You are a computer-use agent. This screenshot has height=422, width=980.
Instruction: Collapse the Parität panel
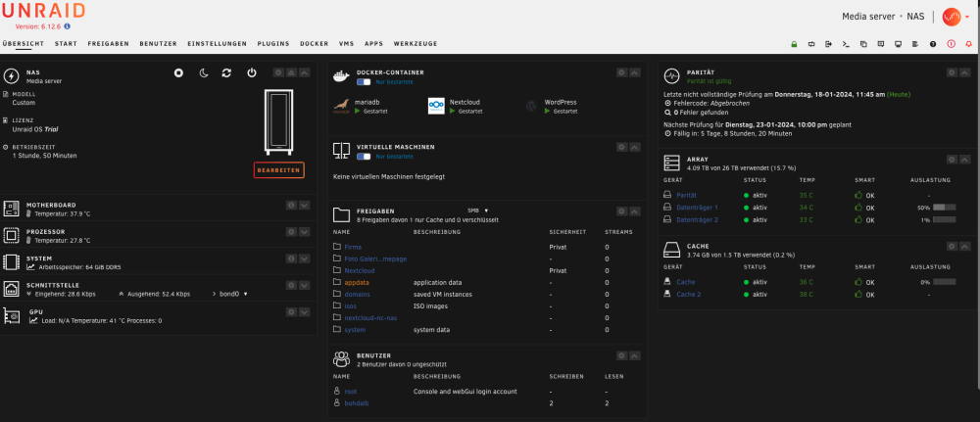(964, 73)
